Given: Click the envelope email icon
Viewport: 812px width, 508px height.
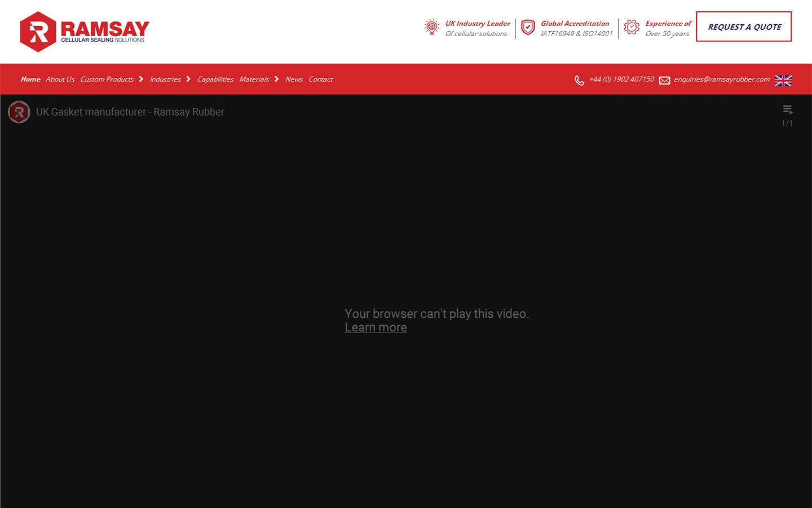Looking at the screenshot, I should (665, 80).
